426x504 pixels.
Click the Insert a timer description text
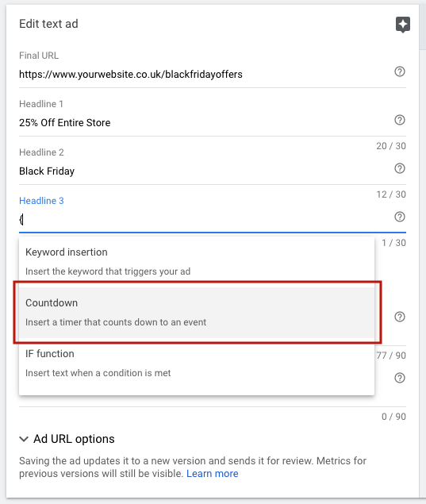(x=116, y=322)
